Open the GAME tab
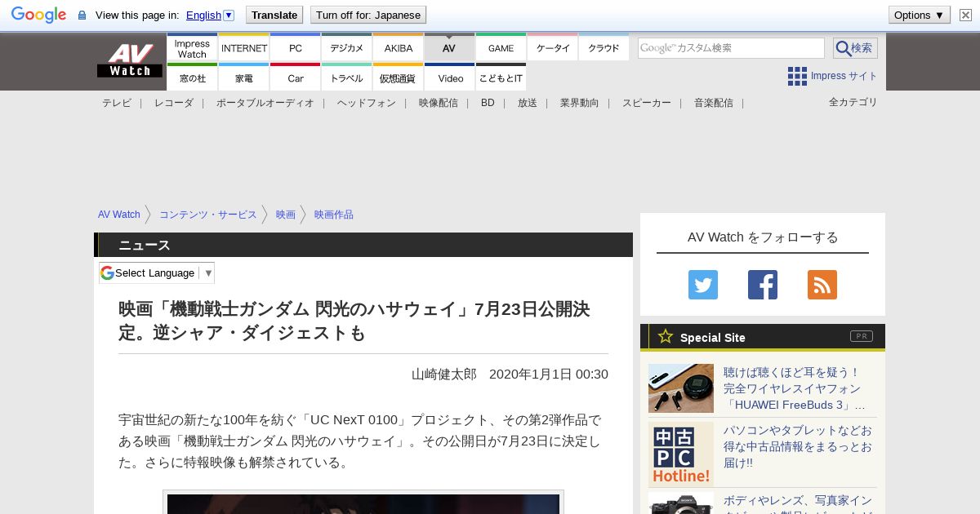Viewport: 980px width, 514px height. click(501, 47)
